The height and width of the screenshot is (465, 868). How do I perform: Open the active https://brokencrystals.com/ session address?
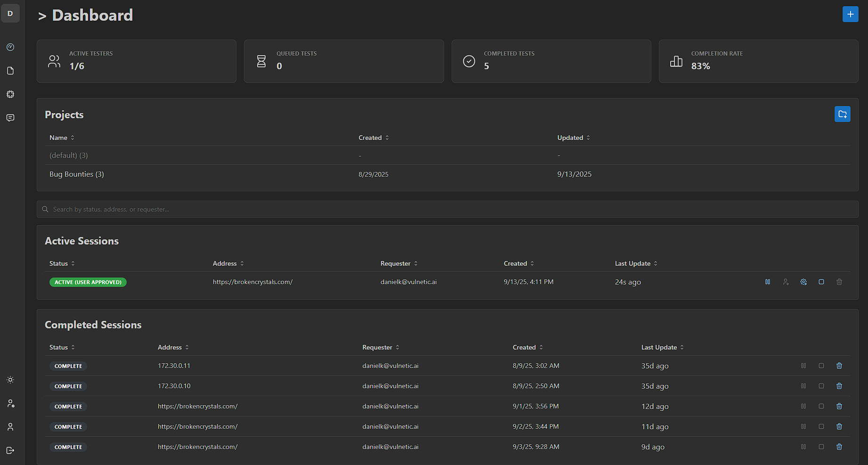point(252,282)
